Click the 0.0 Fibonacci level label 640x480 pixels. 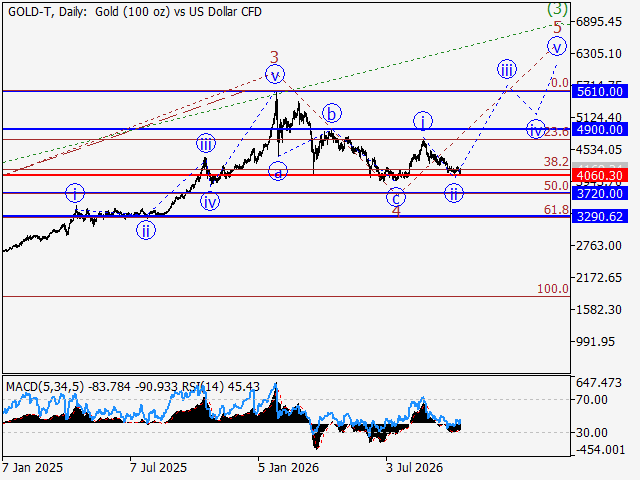coord(560,83)
